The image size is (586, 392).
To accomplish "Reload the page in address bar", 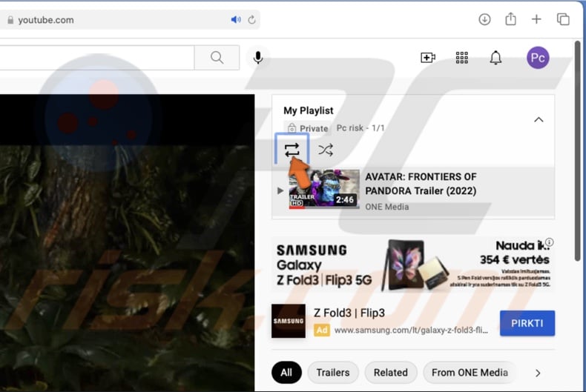I will (x=252, y=20).
